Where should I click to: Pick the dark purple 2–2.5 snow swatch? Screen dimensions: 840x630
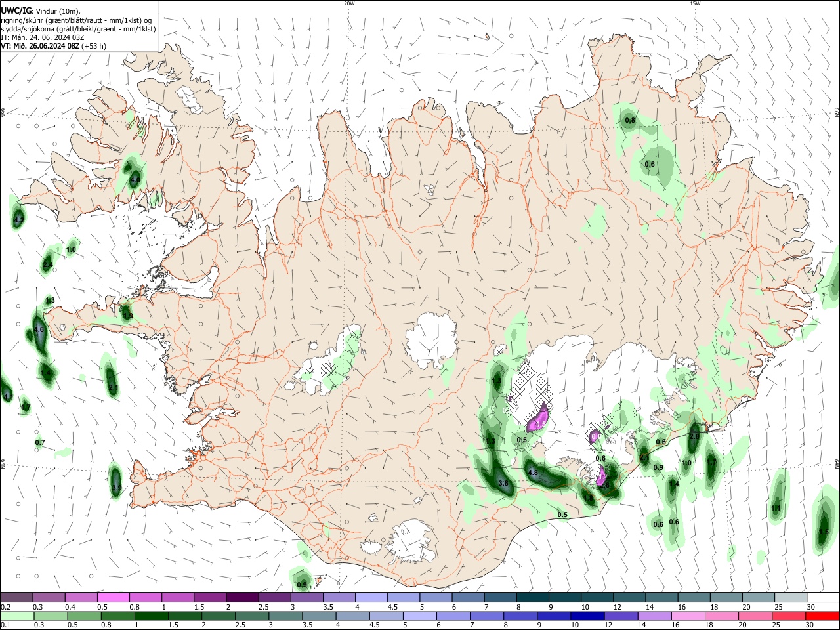pos(242,598)
